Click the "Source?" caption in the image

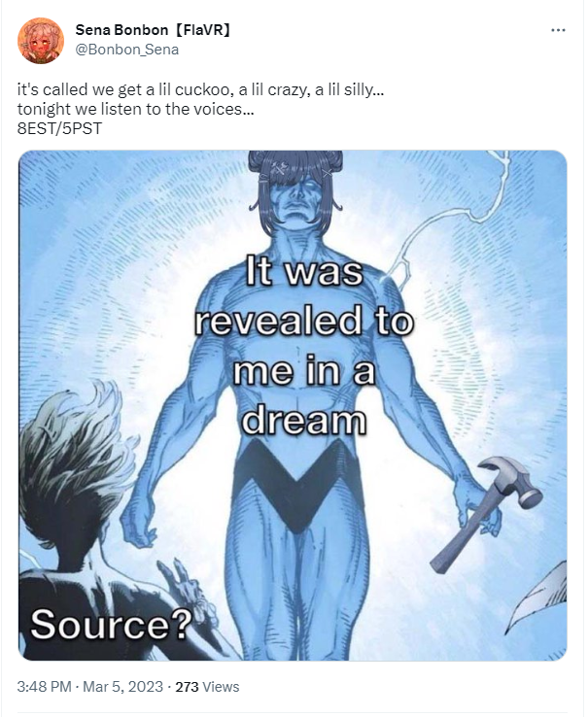coord(110,625)
